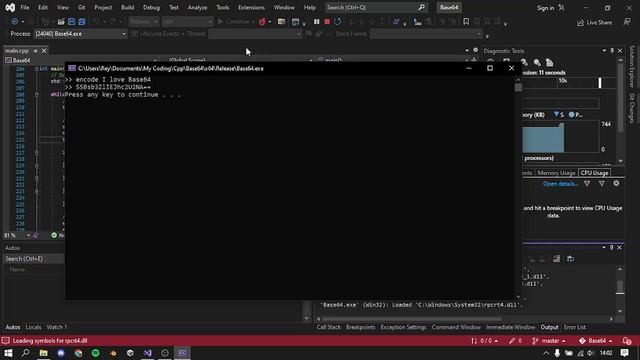Open the platform dropdown next to Release

188,22
